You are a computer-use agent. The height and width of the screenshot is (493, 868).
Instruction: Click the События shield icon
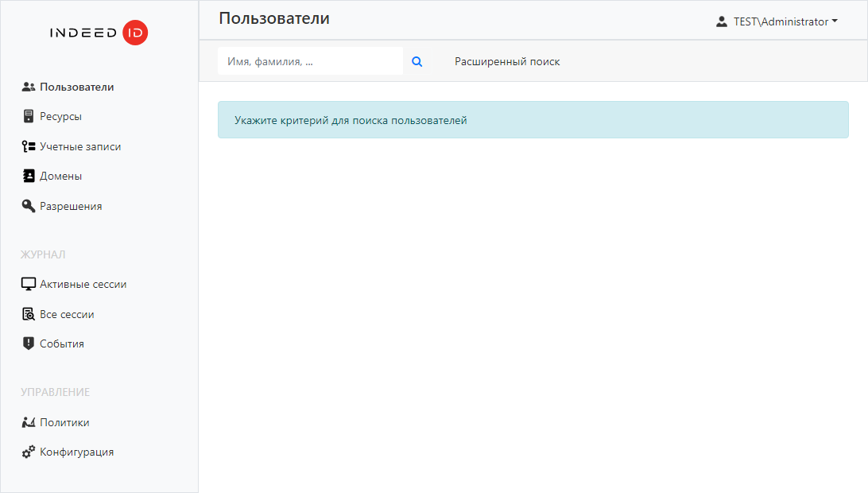point(29,344)
